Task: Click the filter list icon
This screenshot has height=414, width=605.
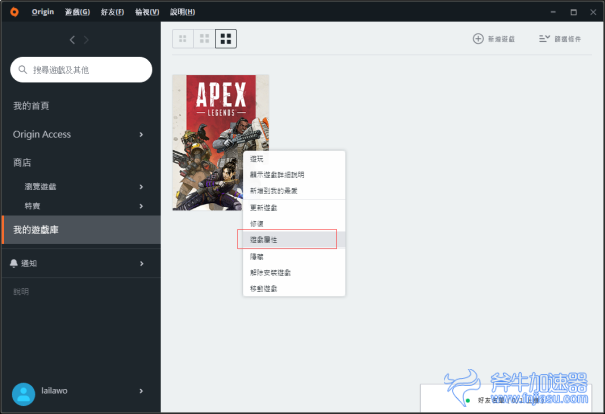Action: 544,39
